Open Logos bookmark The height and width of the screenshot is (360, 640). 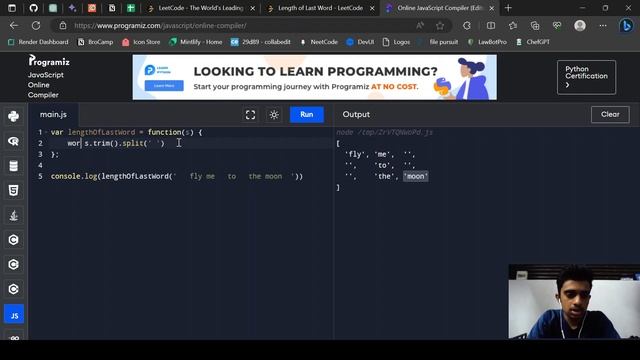pyautogui.click(x=396, y=42)
